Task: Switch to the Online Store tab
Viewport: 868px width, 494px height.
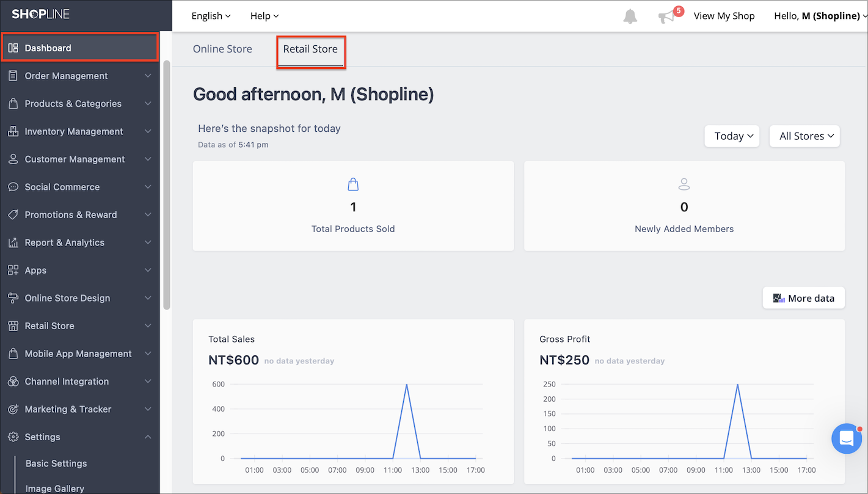Action: [x=222, y=49]
